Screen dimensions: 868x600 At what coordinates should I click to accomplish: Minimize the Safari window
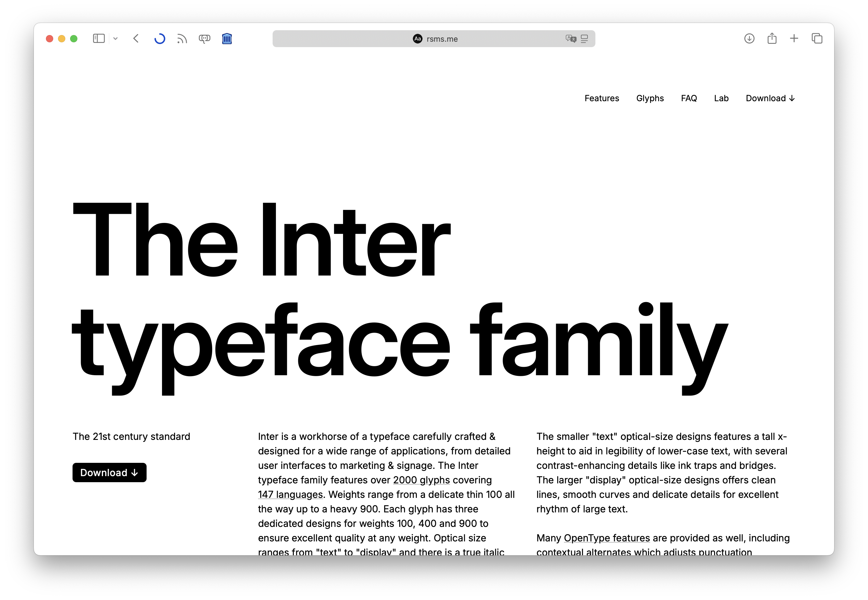click(62, 39)
